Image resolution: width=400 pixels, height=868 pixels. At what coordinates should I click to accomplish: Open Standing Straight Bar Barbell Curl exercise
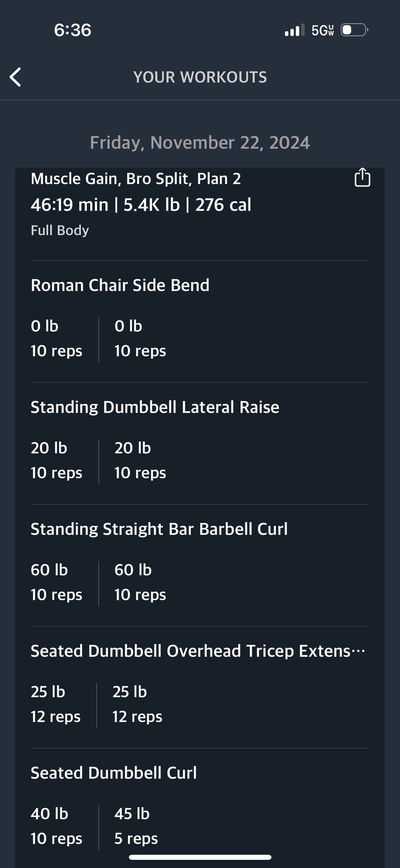pyautogui.click(x=159, y=529)
